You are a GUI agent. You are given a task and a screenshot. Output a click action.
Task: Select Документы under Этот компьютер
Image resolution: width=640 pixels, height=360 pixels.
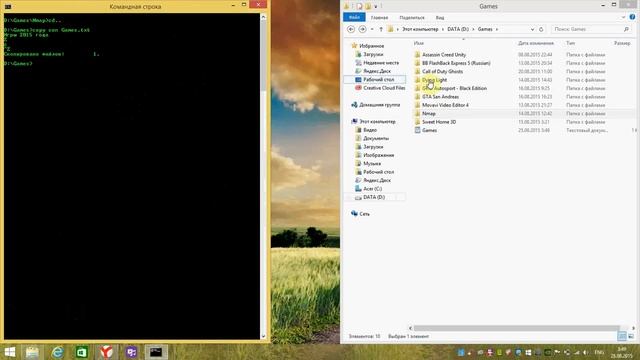click(376, 138)
